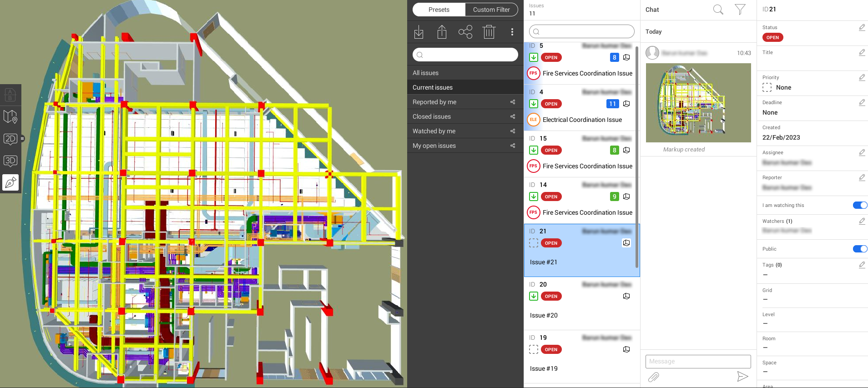Edit the Status field with pencil icon
The image size is (868, 388).
[x=862, y=28]
